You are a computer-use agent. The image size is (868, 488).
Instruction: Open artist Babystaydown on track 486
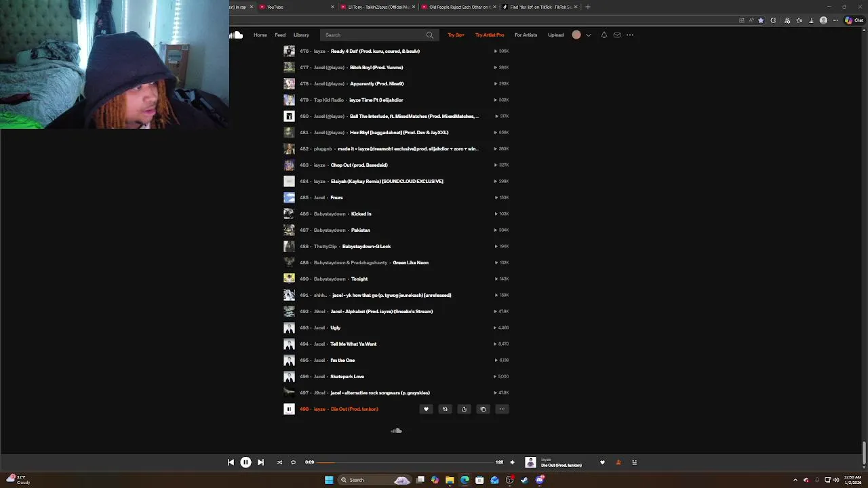tap(330, 213)
